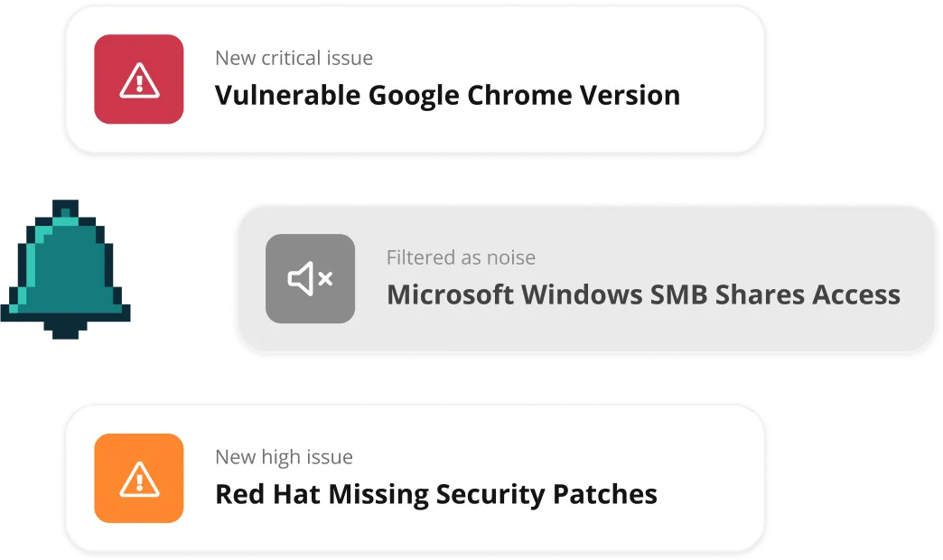943x560 pixels.
Task: Select the high issue notification card
Action: [415, 478]
